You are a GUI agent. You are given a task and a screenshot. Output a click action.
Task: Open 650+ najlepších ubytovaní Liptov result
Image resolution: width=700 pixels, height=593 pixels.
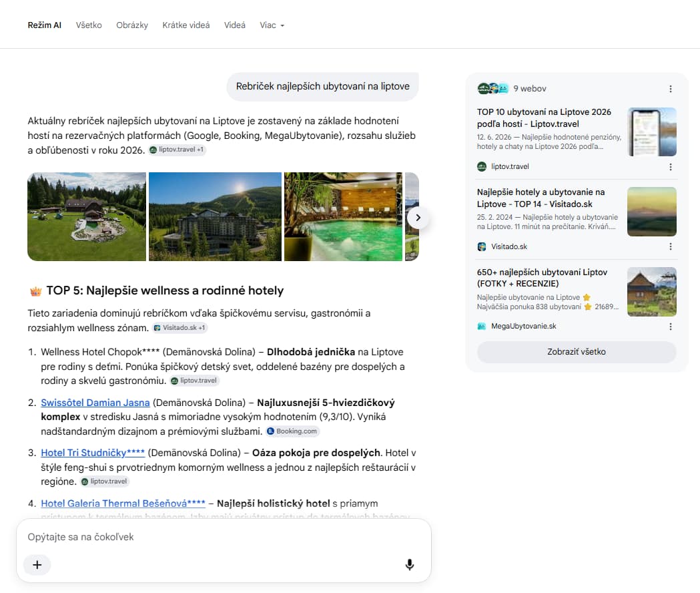click(x=542, y=278)
